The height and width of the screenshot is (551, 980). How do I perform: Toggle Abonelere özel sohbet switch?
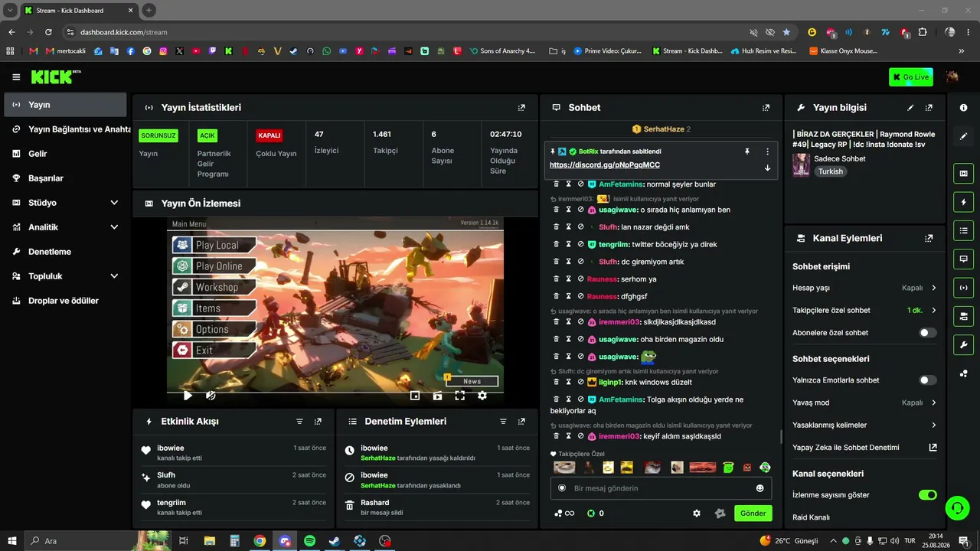[927, 333]
